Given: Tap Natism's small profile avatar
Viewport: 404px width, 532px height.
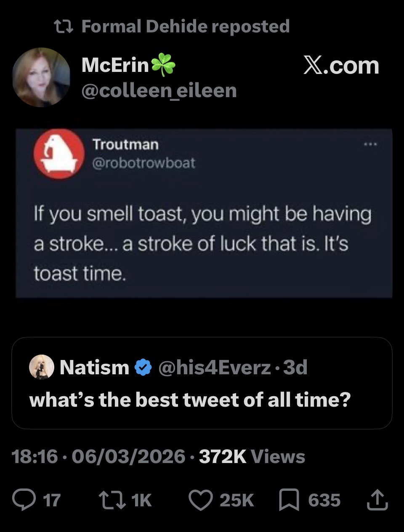Looking at the screenshot, I should 41,367.
